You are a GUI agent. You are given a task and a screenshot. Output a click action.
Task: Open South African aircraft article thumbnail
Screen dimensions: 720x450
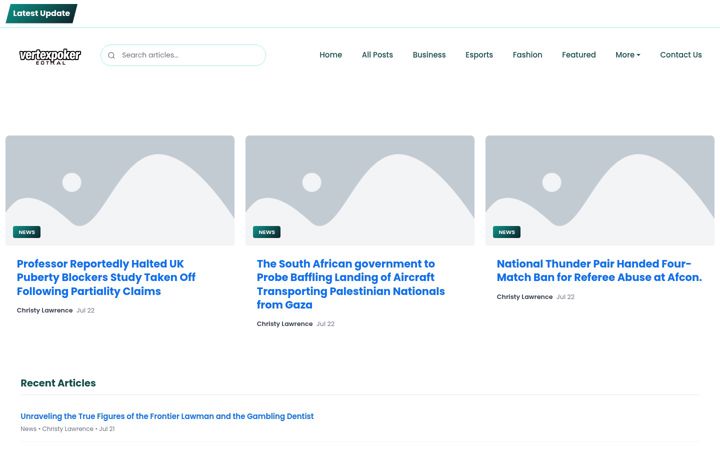[360, 190]
